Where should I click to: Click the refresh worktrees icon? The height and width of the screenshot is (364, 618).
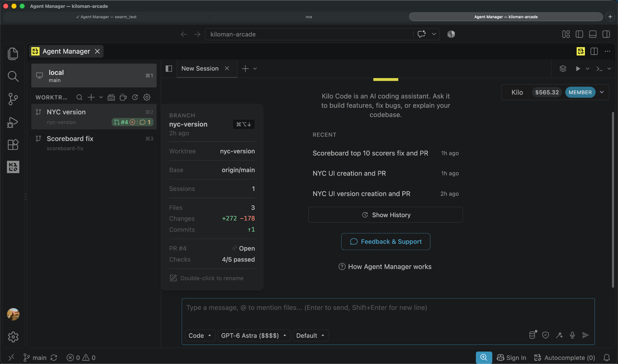[135, 97]
